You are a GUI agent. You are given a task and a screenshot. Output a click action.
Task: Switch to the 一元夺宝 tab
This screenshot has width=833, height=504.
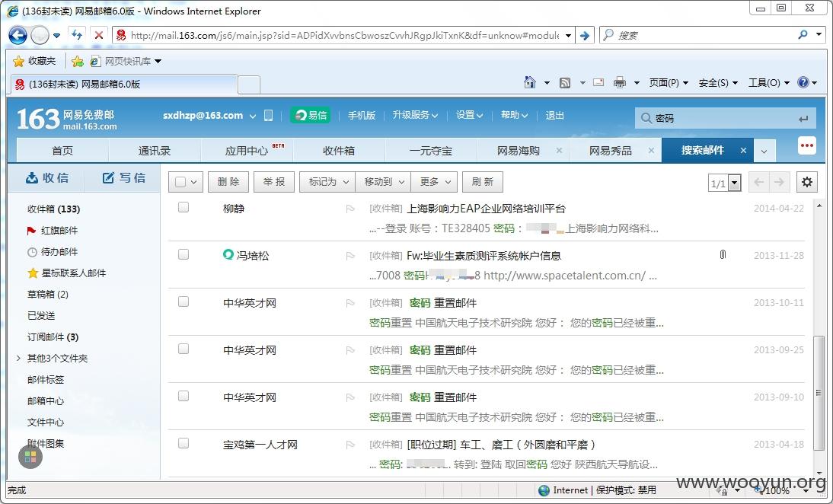(x=431, y=151)
